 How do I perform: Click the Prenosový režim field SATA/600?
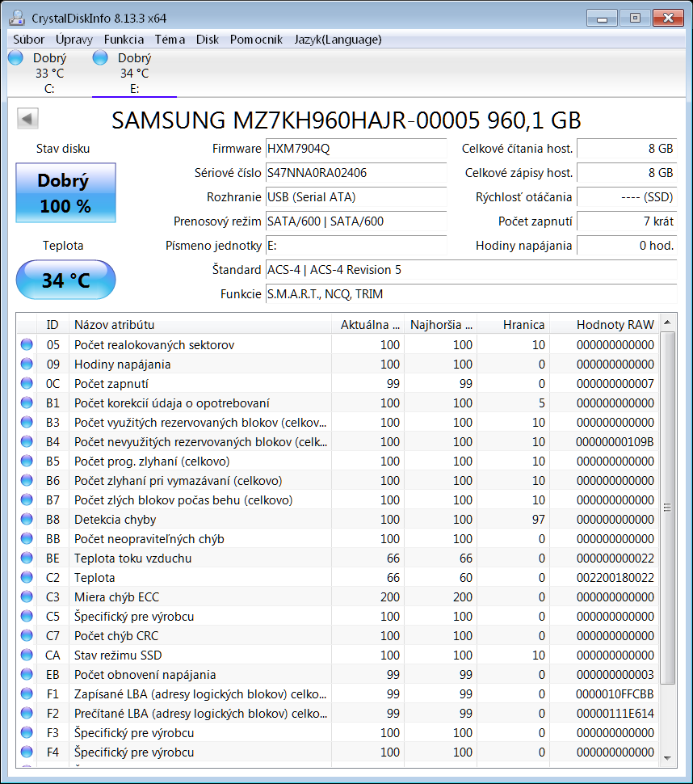point(356,221)
